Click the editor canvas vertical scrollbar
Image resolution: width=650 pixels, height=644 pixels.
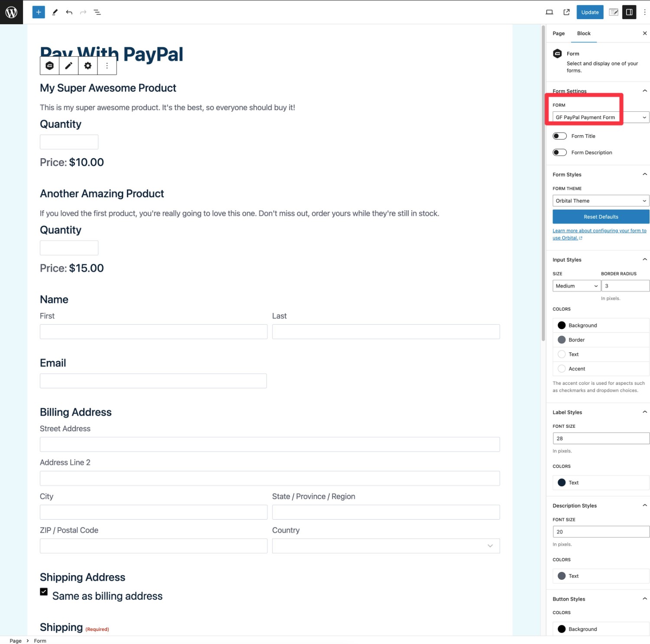tap(543, 184)
